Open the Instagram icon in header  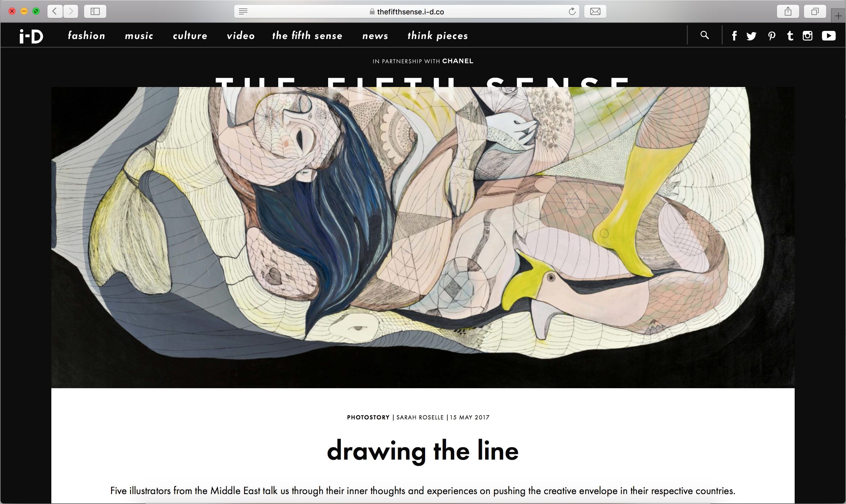[807, 36]
